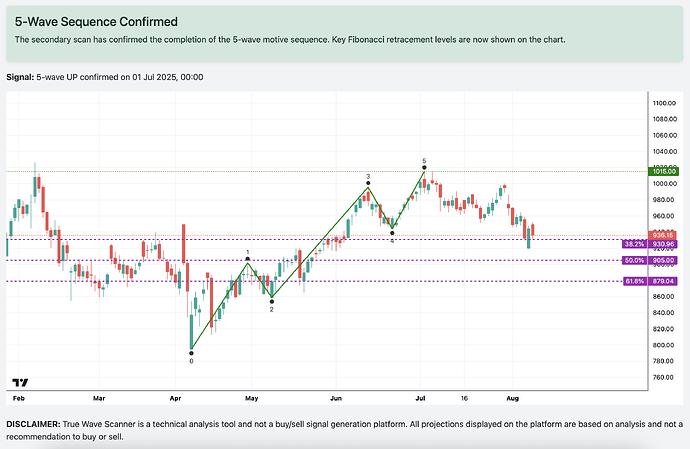Click the Jul label on time axis
Viewport: 690px width, 449px height.
(x=420, y=396)
